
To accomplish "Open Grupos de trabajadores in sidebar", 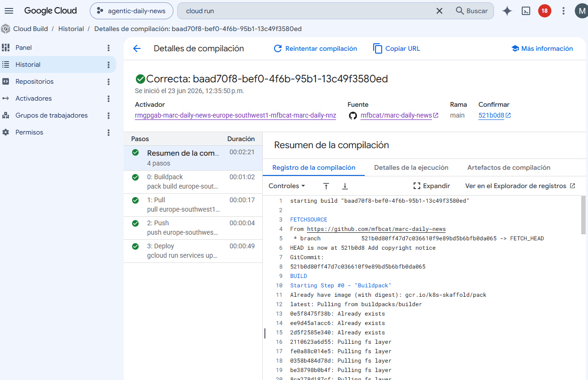I will point(52,115).
